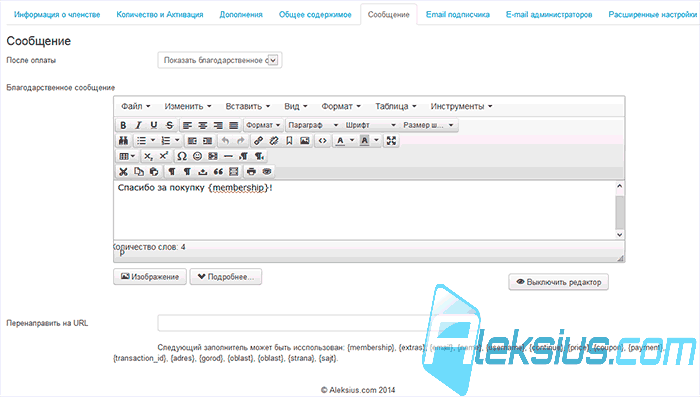Click the Изображение button
This screenshot has height=397, width=700.
[x=150, y=277]
